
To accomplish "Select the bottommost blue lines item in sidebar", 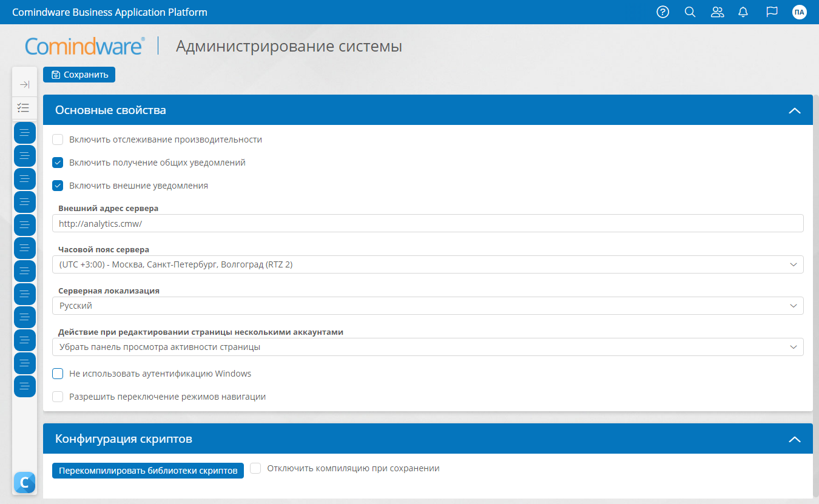I will pyautogui.click(x=25, y=386).
